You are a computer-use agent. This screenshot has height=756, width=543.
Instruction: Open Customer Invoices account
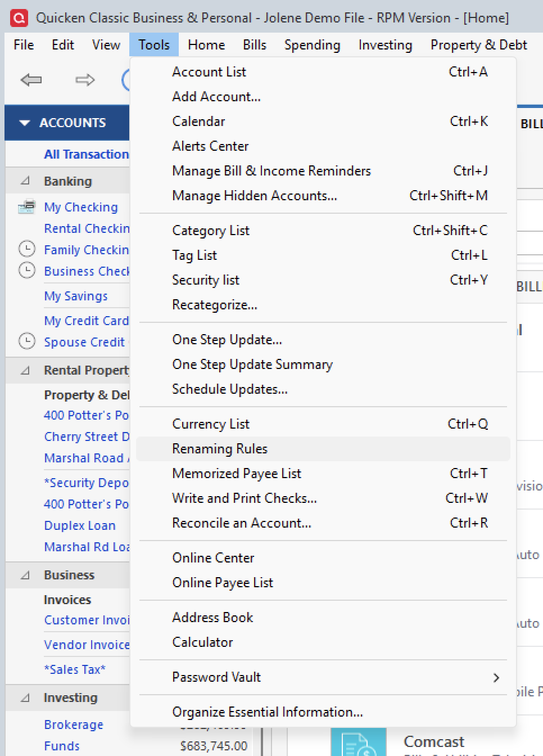click(87, 620)
